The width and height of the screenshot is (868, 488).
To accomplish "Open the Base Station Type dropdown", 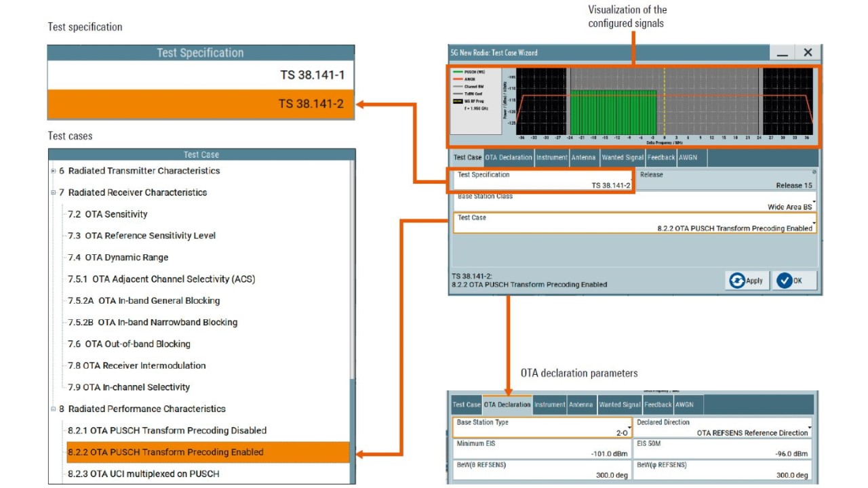I will click(542, 427).
